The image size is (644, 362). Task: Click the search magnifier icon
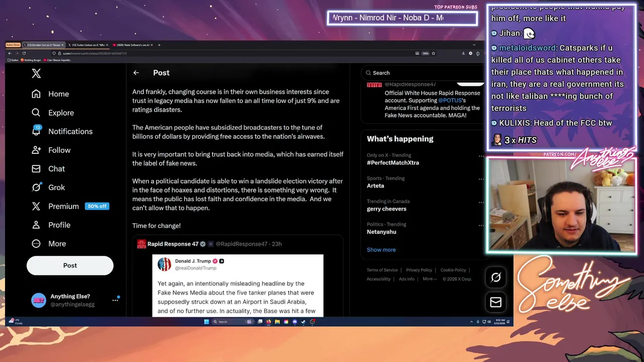369,73
